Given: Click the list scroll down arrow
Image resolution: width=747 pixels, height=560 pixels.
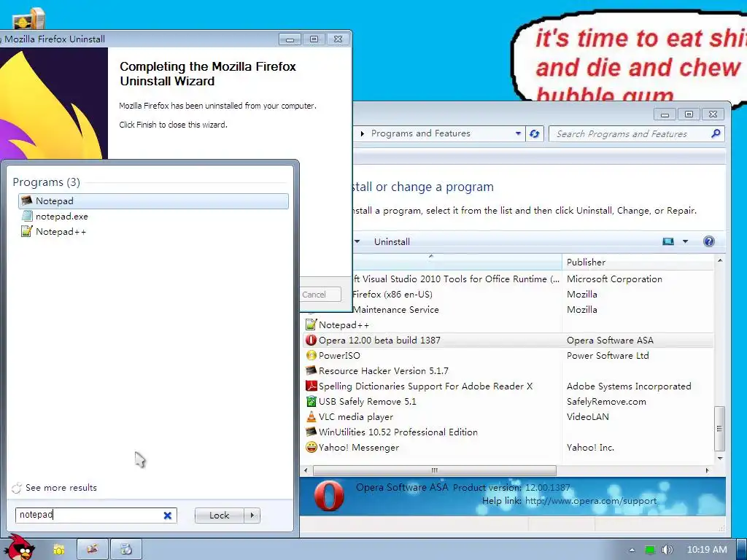Looking at the screenshot, I should [x=720, y=458].
